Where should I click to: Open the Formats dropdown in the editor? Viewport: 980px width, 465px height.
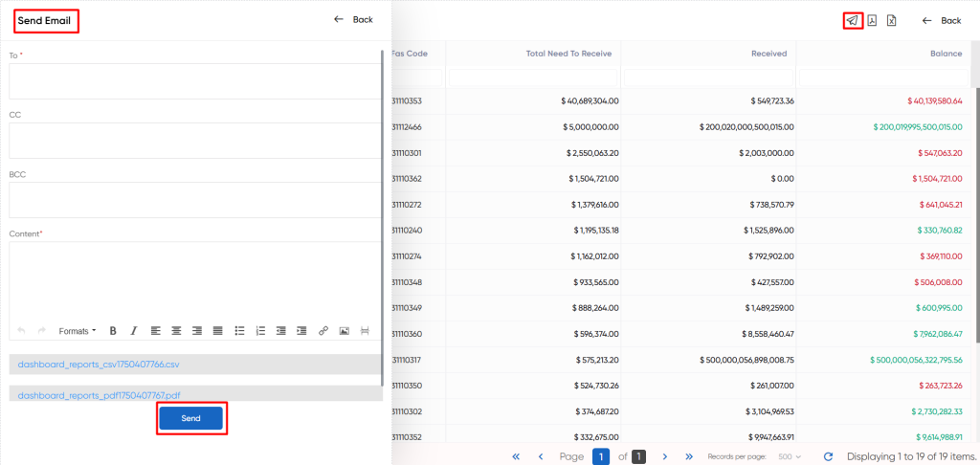(x=78, y=331)
